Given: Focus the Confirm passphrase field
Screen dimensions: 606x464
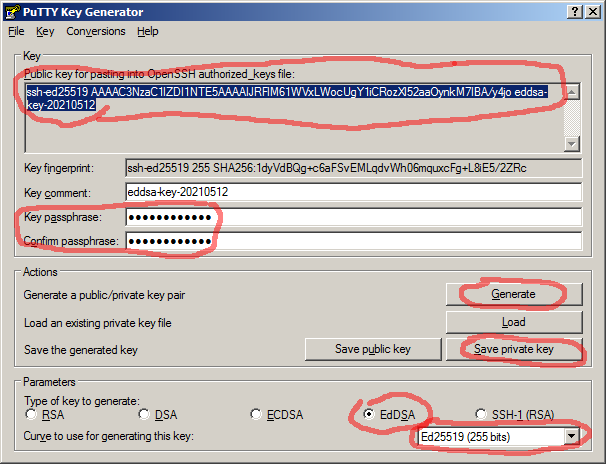Looking at the screenshot, I should click(x=353, y=241).
